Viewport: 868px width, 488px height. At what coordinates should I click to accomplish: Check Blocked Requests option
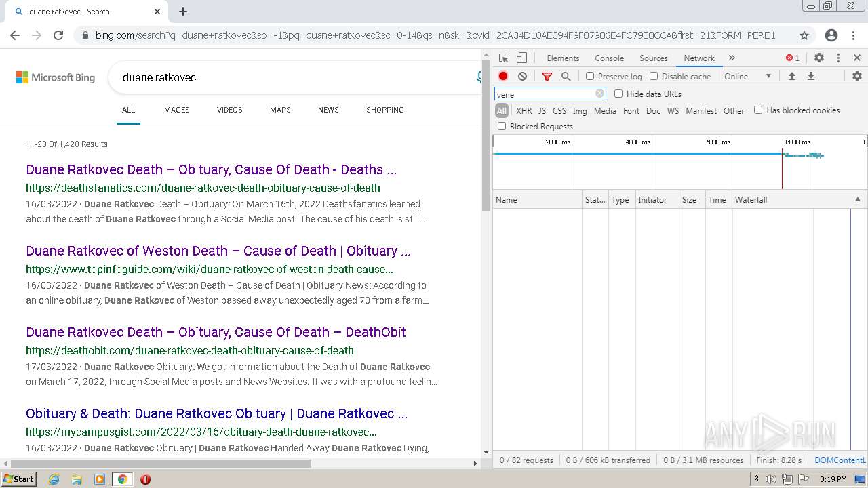(502, 126)
